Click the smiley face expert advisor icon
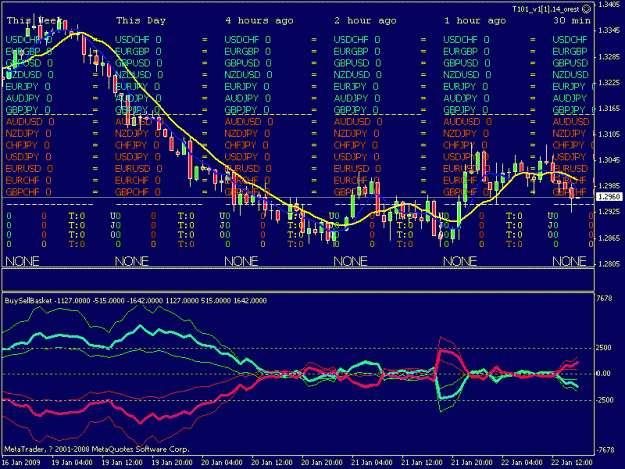The height and width of the screenshot is (469, 625). coord(586,9)
